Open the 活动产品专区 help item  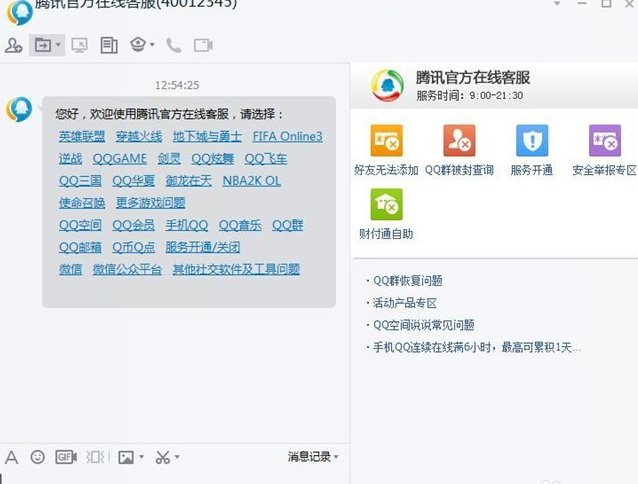[x=405, y=303]
